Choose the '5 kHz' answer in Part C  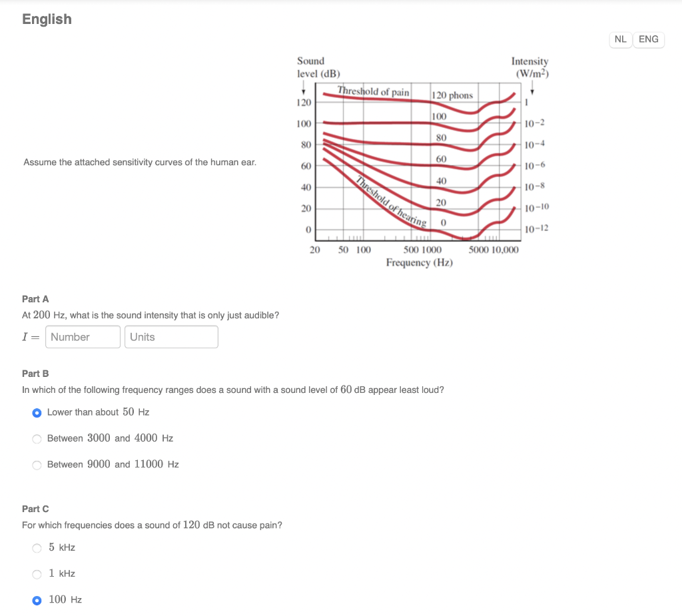tap(37, 547)
